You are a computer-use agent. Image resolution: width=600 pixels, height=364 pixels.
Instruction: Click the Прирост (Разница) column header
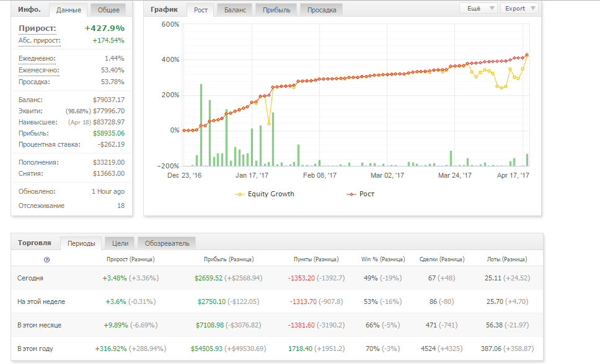tap(131, 259)
